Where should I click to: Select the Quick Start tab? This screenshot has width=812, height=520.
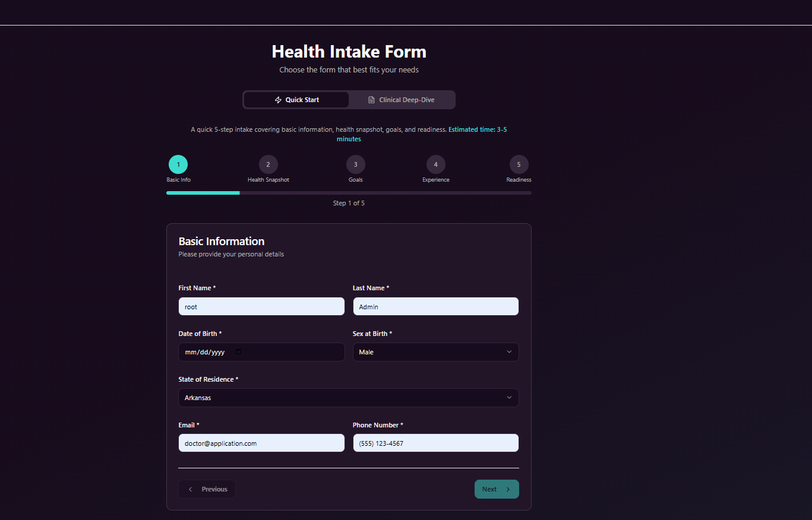pyautogui.click(x=296, y=100)
